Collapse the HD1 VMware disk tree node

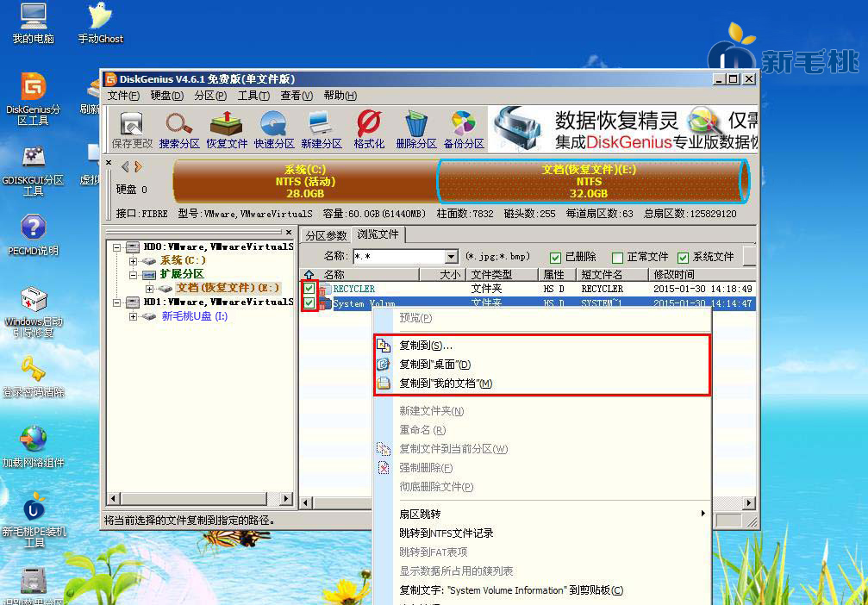pos(117,302)
